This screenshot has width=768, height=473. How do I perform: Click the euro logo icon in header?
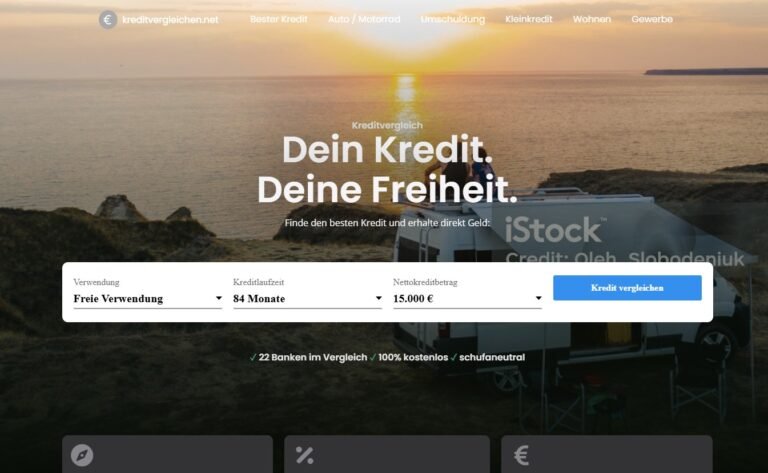point(108,20)
